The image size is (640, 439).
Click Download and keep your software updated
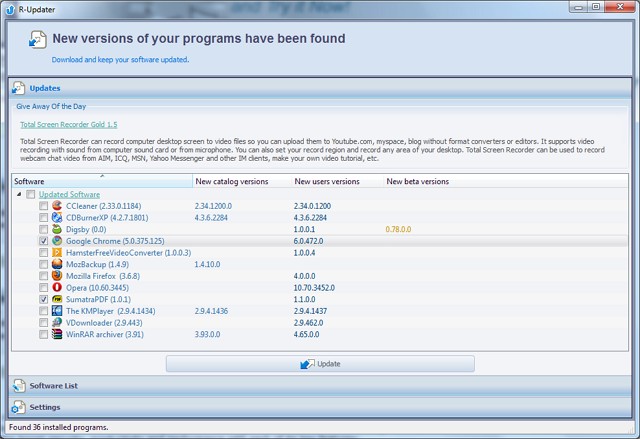click(120, 60)
